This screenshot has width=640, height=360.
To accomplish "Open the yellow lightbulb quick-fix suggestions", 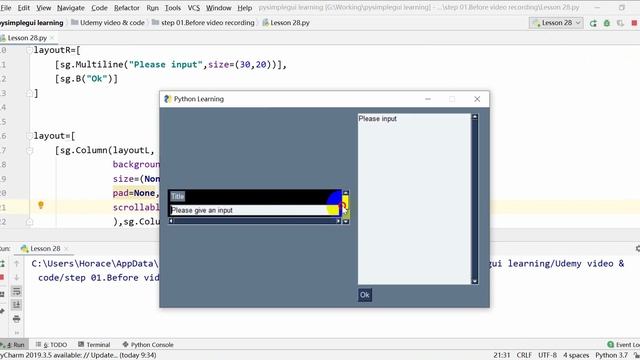I will 41,205.
